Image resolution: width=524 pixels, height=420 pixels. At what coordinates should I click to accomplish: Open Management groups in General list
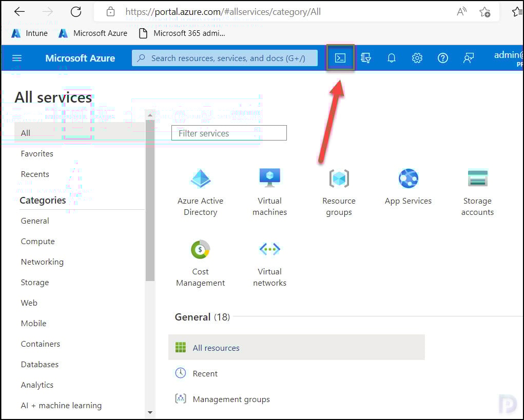(223, 399)
